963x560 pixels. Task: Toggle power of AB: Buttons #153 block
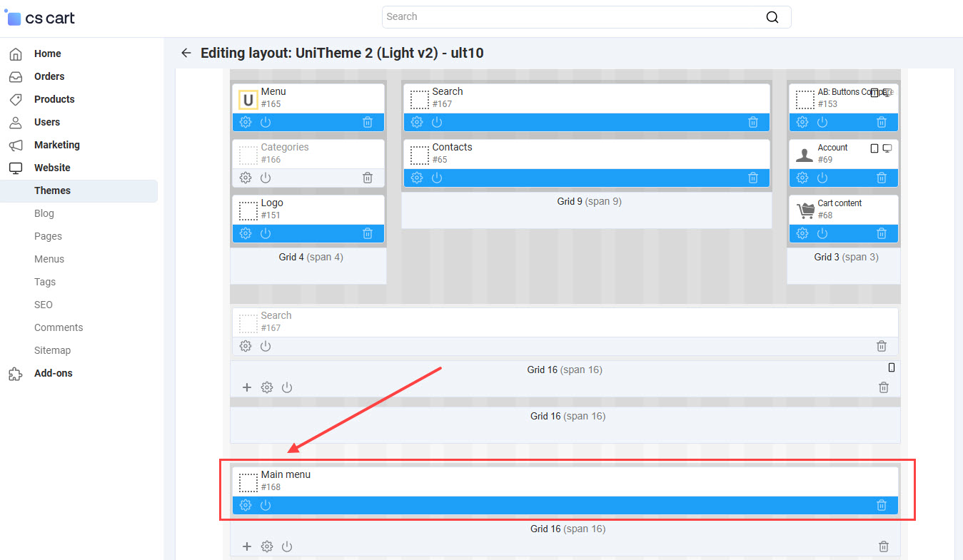point(822,122)
